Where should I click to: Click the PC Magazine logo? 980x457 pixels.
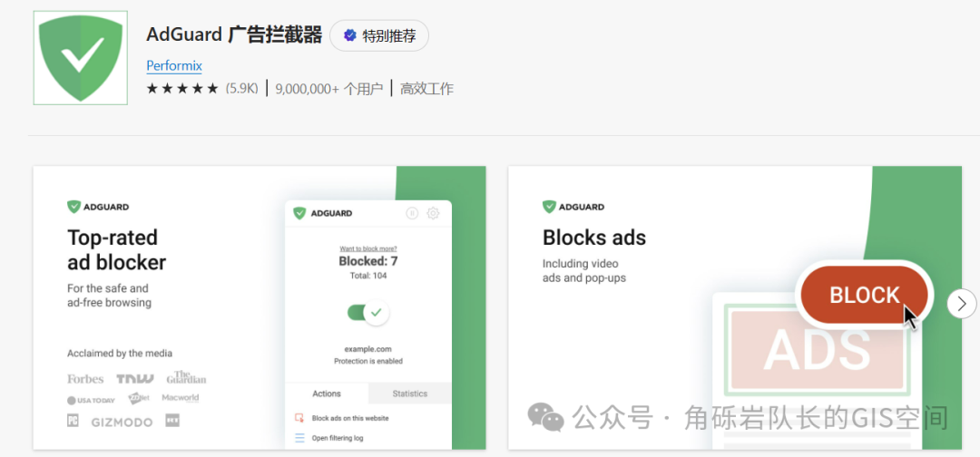(73, 421)
